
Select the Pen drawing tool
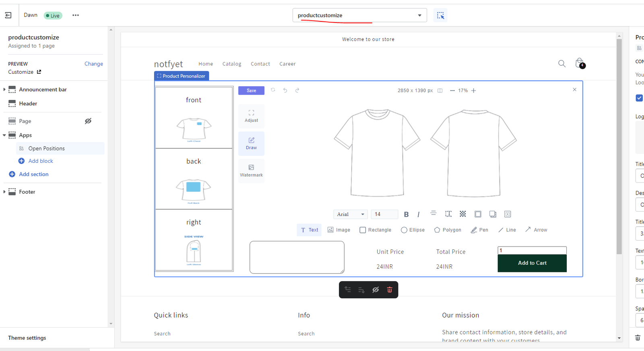479,230
